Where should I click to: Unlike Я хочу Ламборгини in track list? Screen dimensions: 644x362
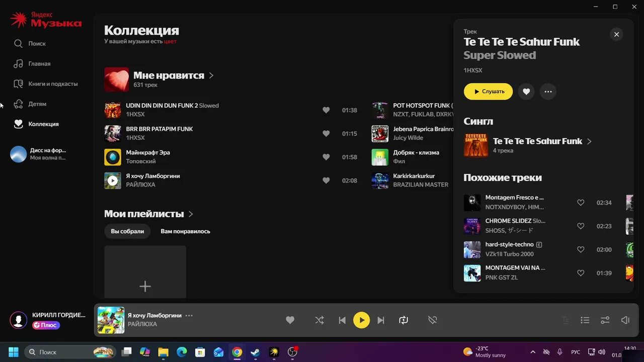click(326, 180)
